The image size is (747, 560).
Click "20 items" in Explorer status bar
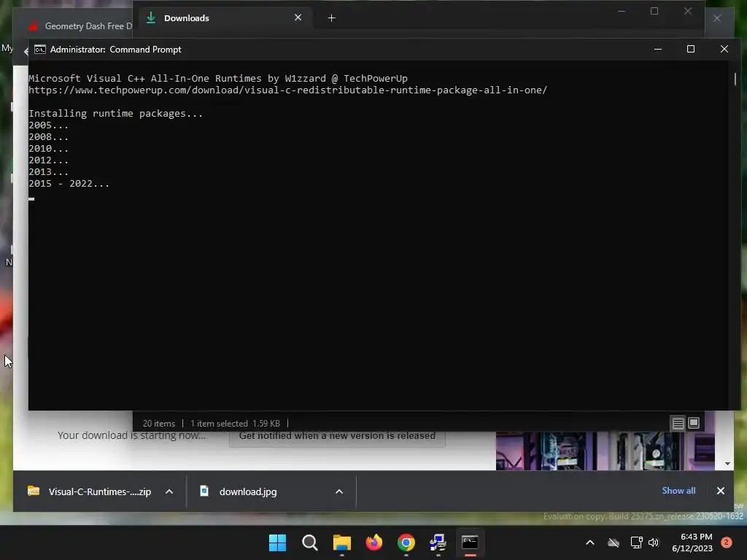pyautogui.click(x=158, y=424)
